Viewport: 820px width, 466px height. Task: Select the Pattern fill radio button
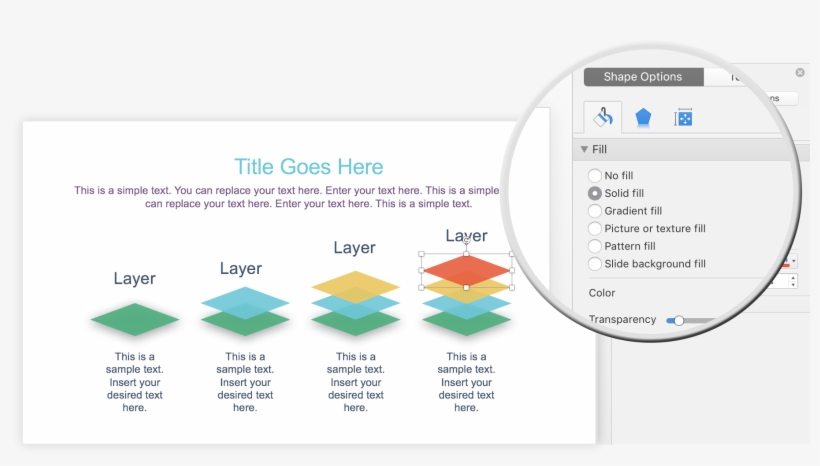click(595, 246)
